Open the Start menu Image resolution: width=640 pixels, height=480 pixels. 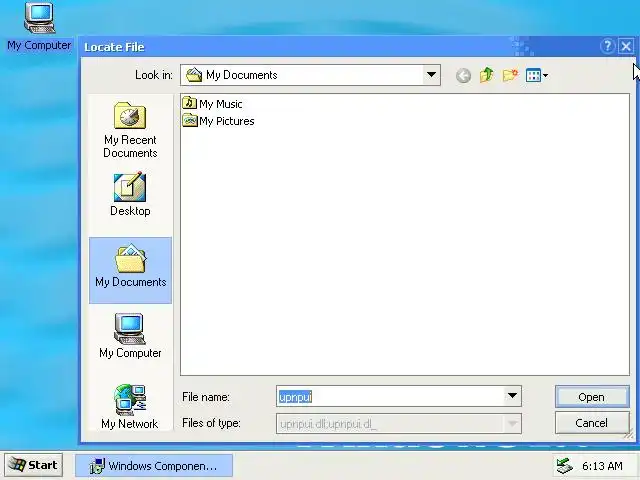pos(33,465)
